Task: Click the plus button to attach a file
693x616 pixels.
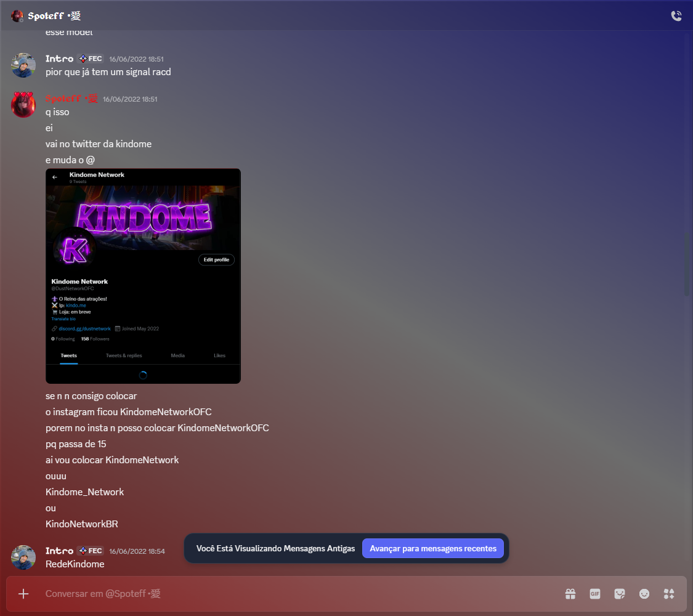Action: coord(23,593)
